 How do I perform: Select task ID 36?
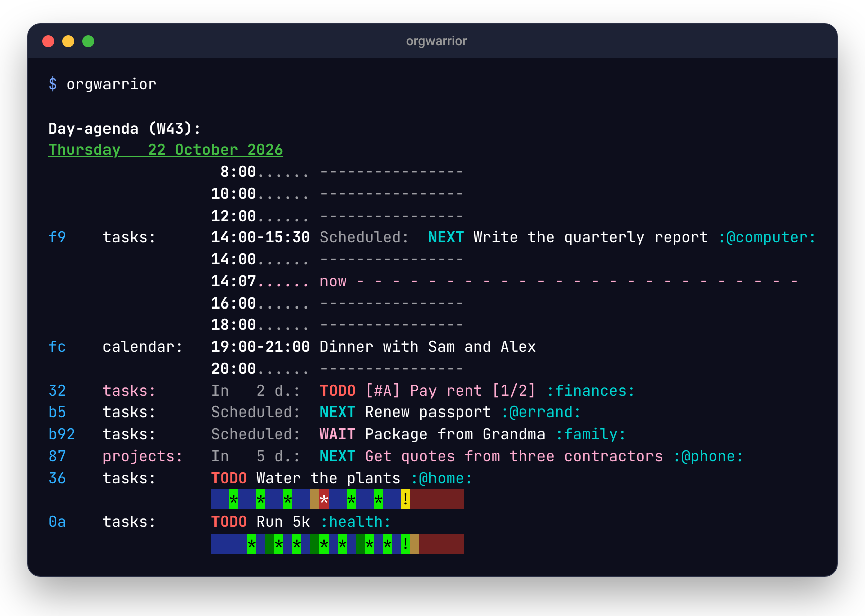click(57, 478)
